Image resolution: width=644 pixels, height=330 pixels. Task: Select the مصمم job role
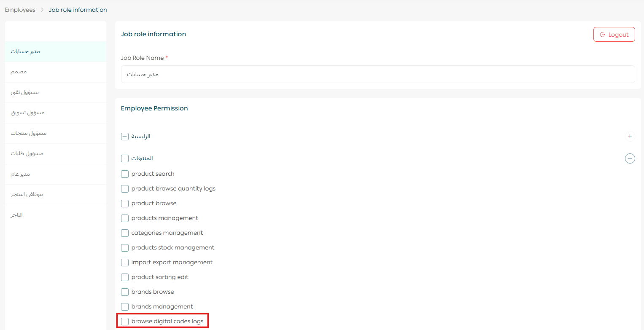(19, 72)
